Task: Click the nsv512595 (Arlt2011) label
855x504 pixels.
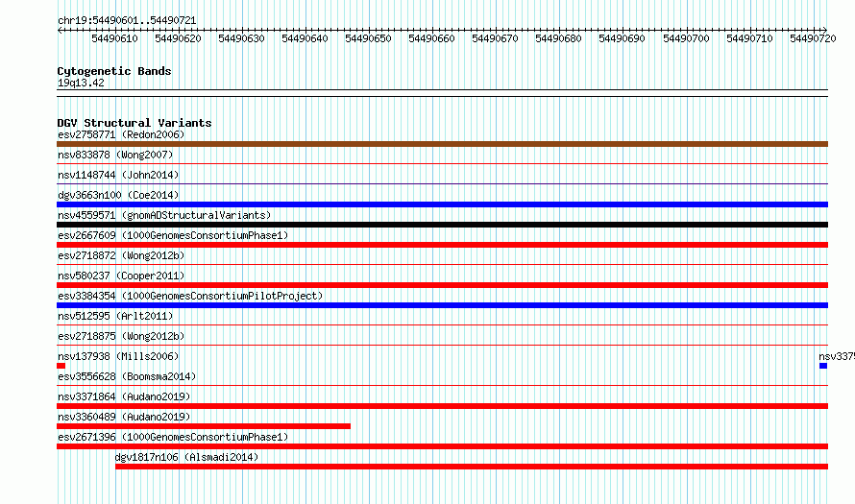Action: (x=115, y=316)
